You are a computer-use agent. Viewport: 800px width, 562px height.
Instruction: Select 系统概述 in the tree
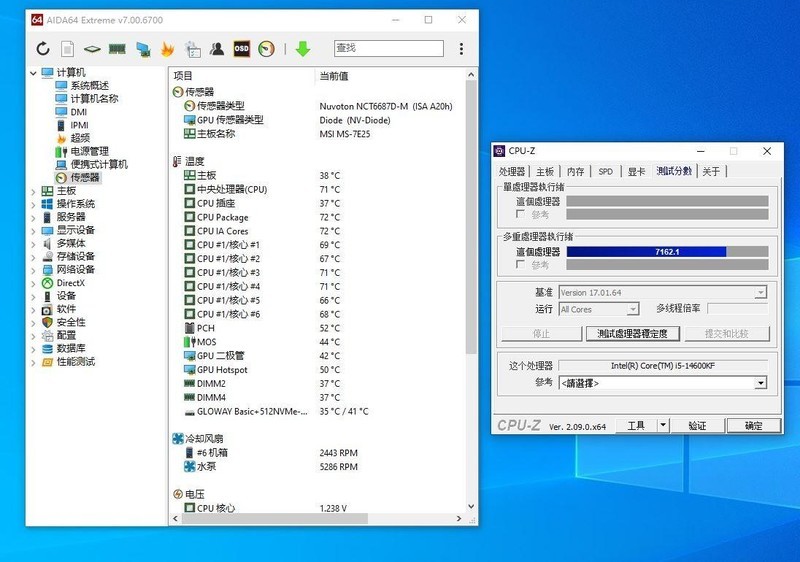(x=82, y=85)
